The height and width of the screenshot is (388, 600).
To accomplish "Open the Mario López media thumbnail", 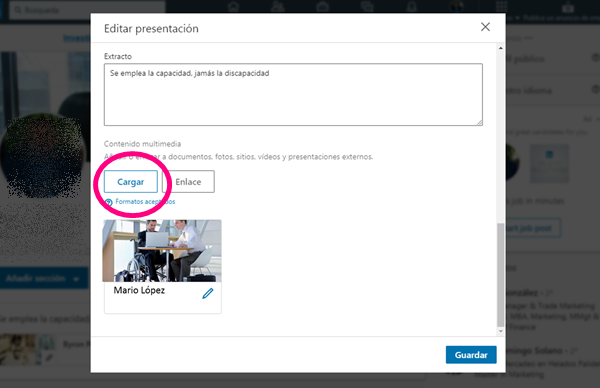I will click(162, 251).
